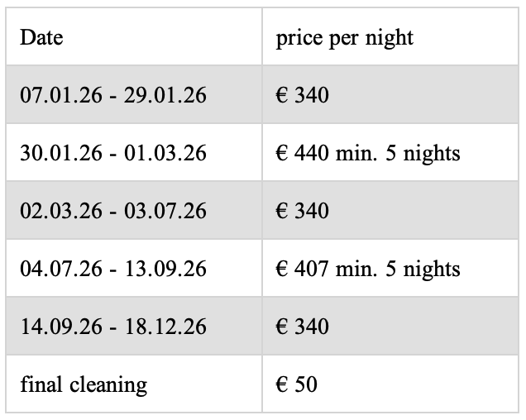526x420 pixels.
Task: Click the 14.09.26 - 18.12.26 date range cell
Action: [x=113, y=327]
